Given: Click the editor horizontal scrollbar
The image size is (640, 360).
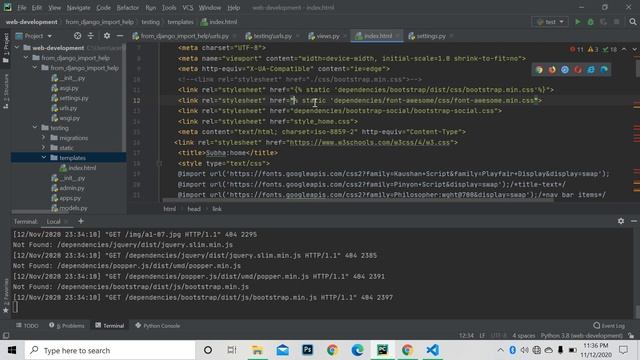Looking at the screenshot, I should click(358, 200).
